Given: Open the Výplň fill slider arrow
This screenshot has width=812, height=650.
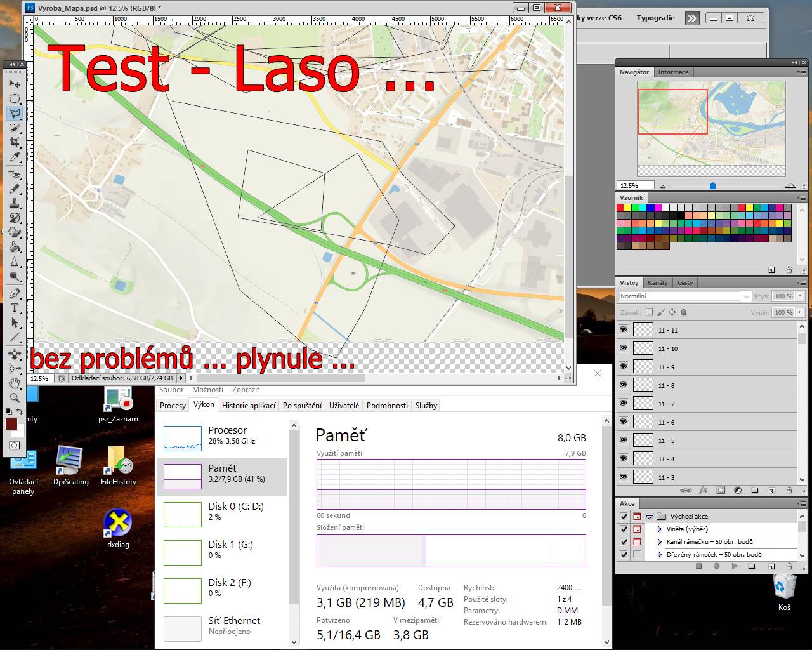Looking at the screenshot, I should [800, 312].
